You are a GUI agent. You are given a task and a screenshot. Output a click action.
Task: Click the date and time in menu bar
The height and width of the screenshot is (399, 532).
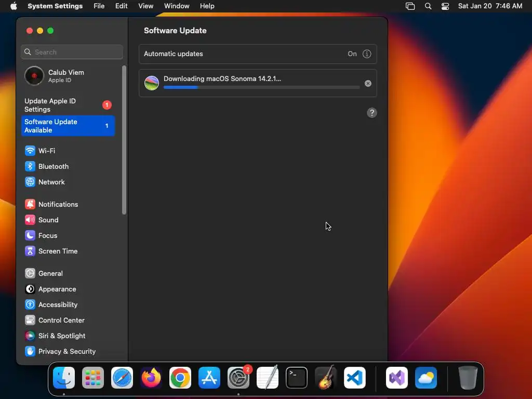[490, 6]
